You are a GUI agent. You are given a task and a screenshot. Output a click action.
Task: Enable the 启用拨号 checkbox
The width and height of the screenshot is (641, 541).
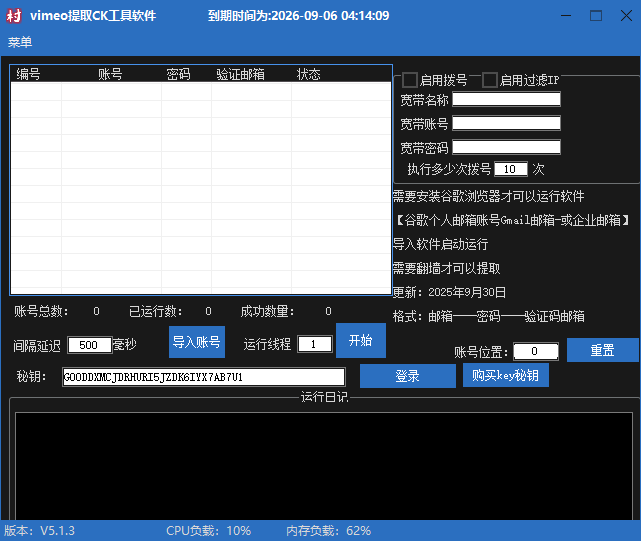point(410,80)
